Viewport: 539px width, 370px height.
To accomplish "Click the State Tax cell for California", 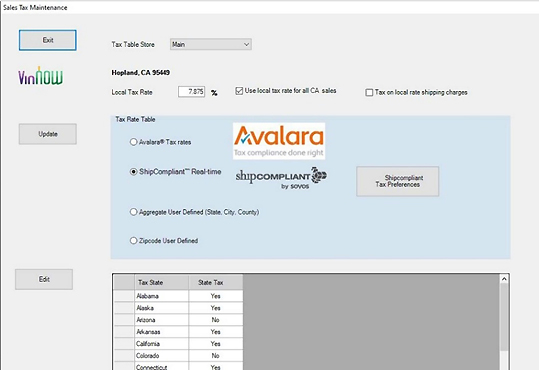I will (x=216, y=344).
